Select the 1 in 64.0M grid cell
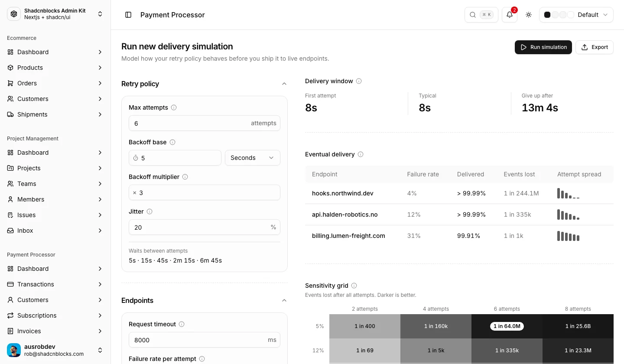 (x=507, y=326)
